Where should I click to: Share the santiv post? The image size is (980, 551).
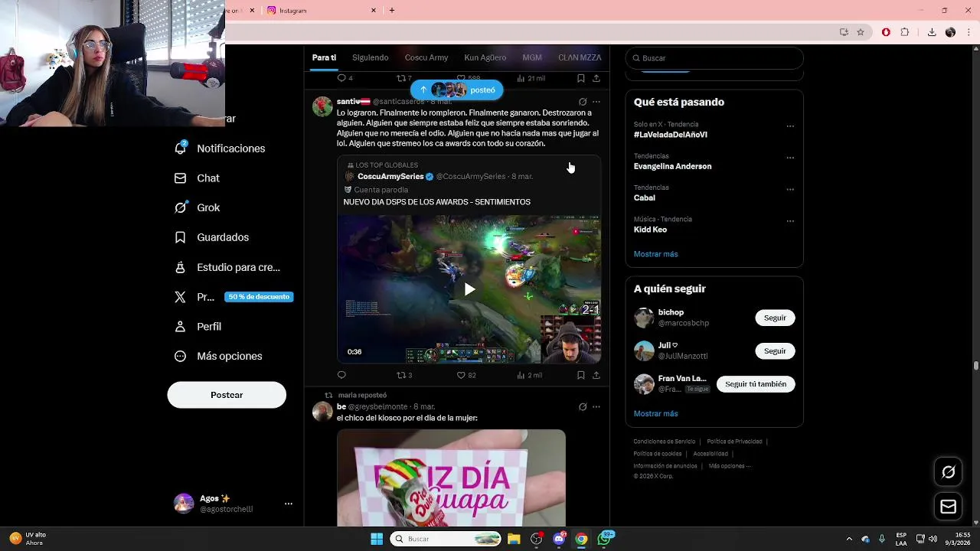596,375
